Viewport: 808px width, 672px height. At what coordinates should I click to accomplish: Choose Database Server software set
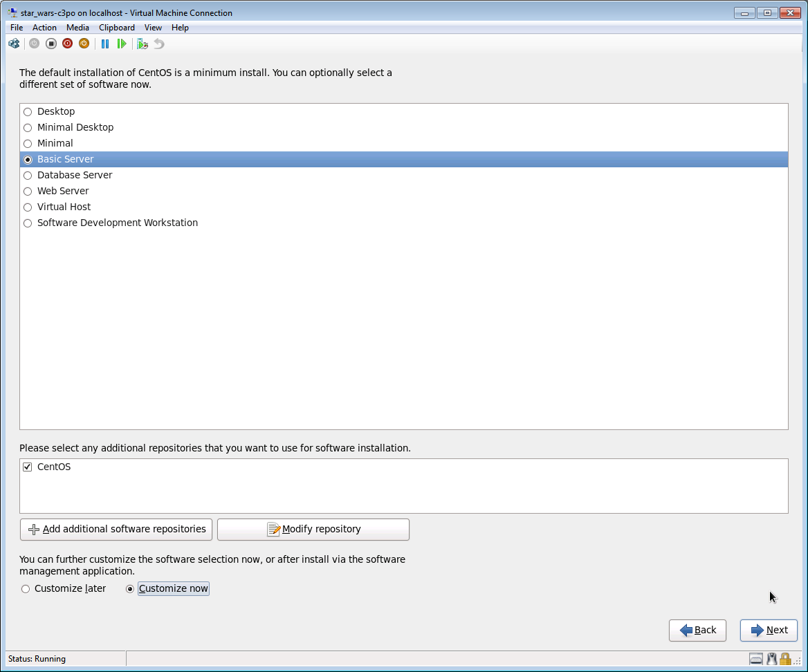click(28, 176)
